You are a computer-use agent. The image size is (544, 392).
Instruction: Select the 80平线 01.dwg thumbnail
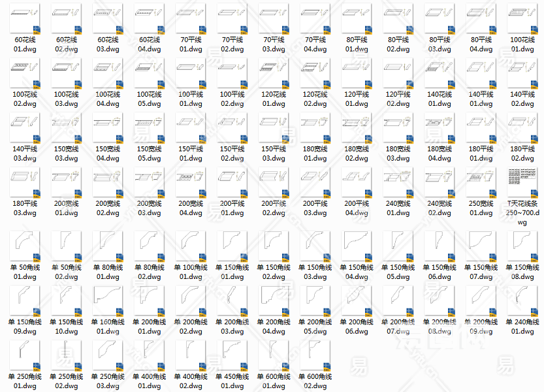click(x=357, y=19)
